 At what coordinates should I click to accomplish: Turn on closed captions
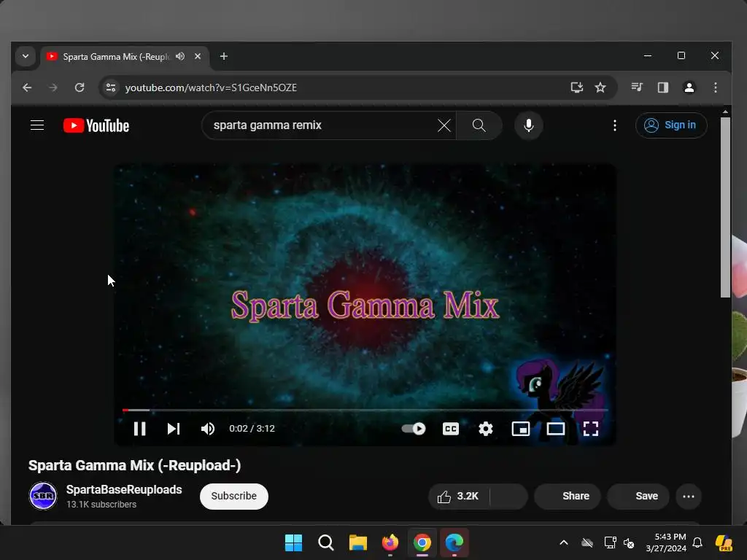click(x=450, y=429)
